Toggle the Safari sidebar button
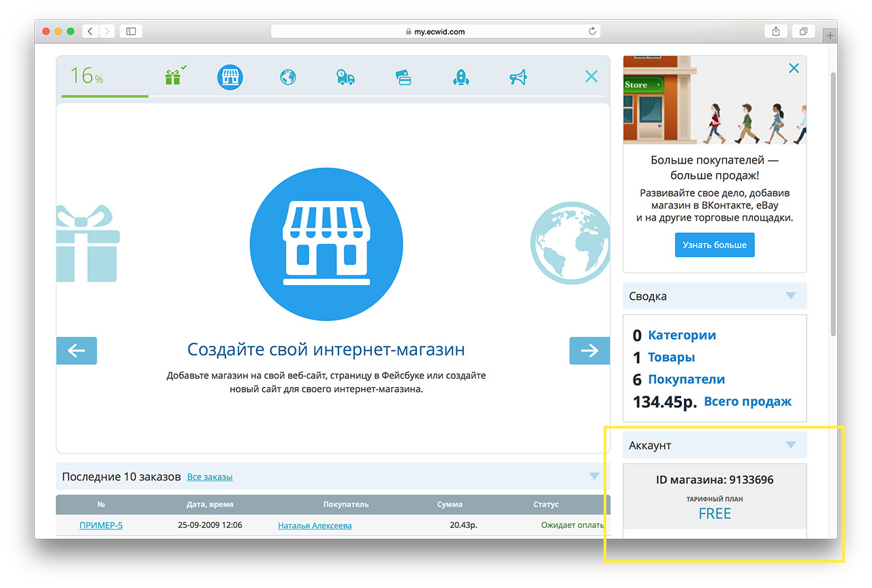872x588 pixels. pos(131,31)
